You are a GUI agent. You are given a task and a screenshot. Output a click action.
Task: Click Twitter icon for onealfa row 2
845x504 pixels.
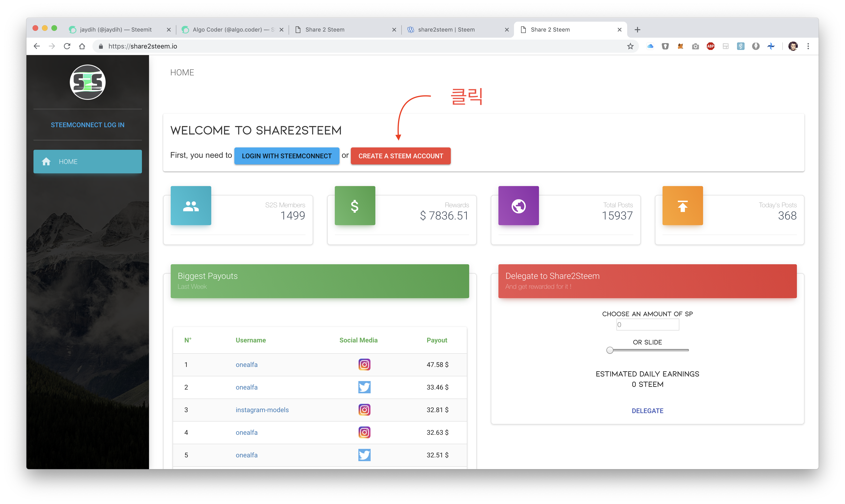[365, 387]
